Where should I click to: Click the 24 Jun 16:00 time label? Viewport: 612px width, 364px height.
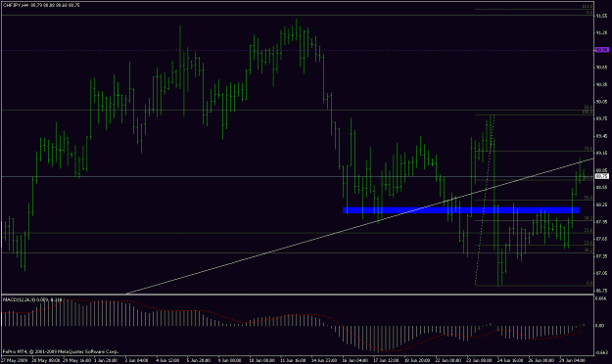point(510,360)
